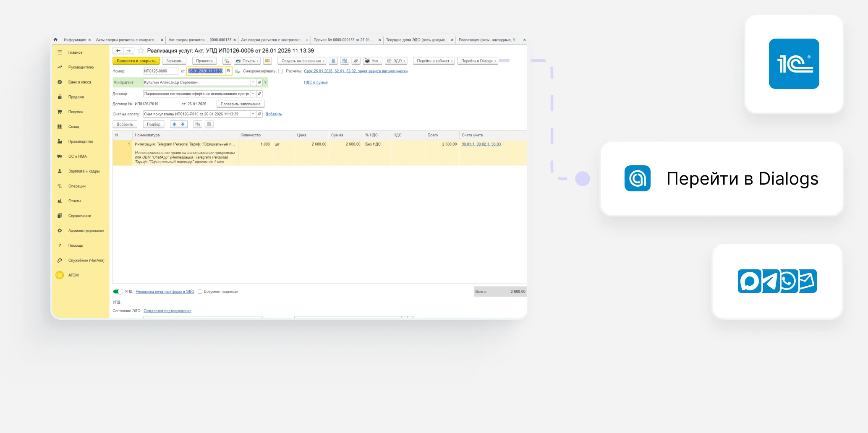Open calendar picker next to document date

(x=228, y=71)
